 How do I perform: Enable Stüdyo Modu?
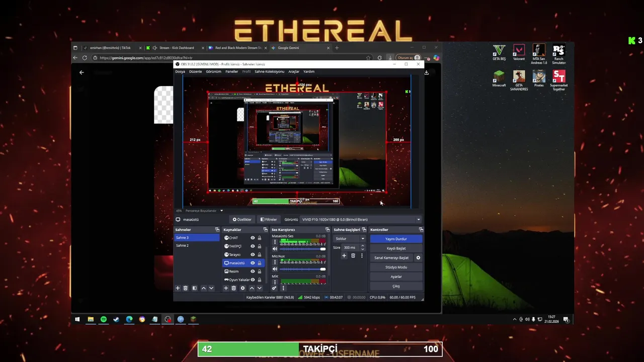coord(396,267)
